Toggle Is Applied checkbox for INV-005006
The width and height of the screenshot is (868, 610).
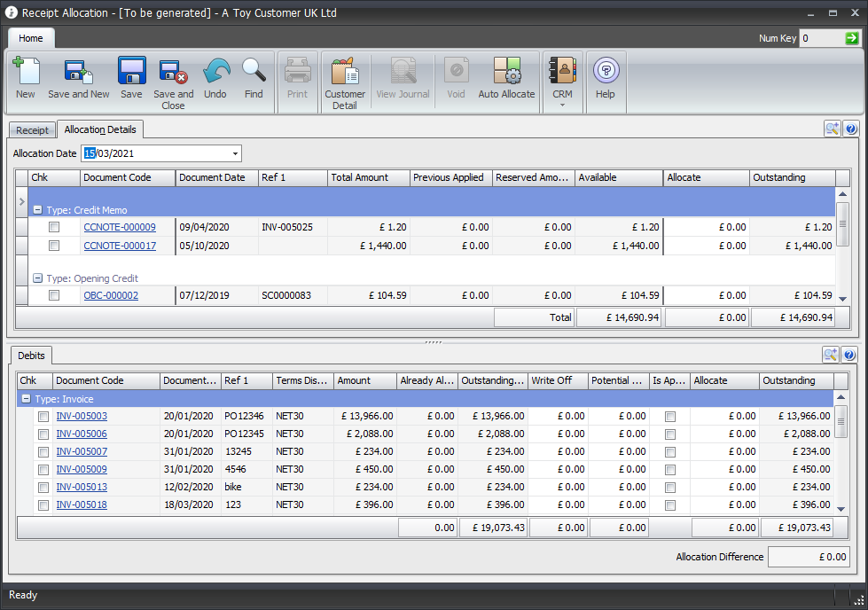point(670,434)
